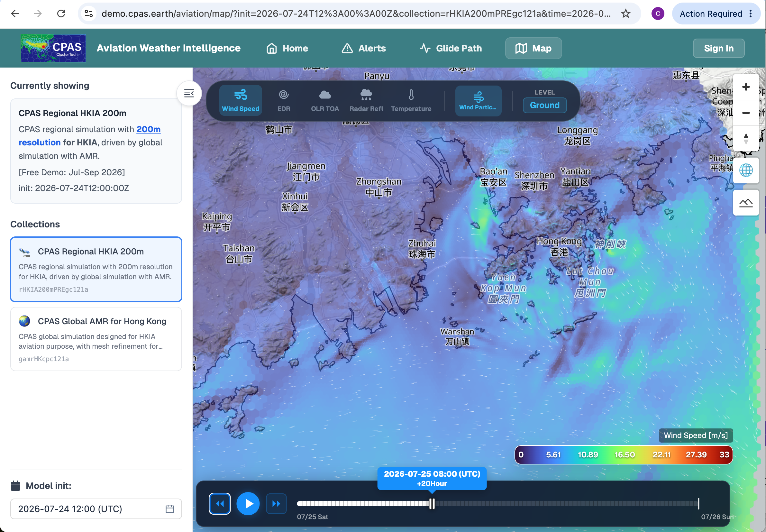Step forward one time frame

pyautogui.click(x=276, y=503)
